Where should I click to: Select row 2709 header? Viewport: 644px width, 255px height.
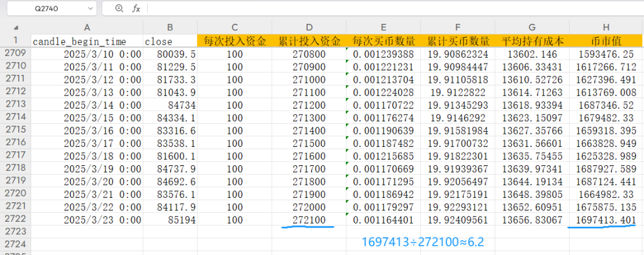coord(15,54)
